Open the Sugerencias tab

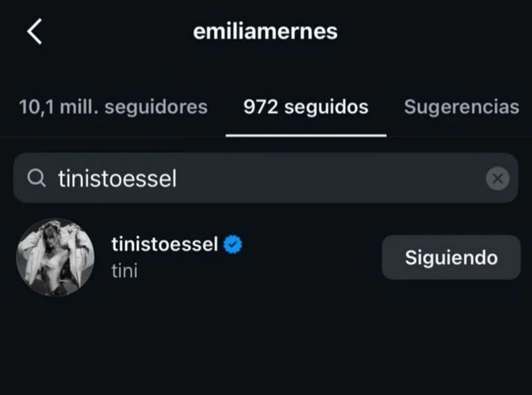point(461,107)
